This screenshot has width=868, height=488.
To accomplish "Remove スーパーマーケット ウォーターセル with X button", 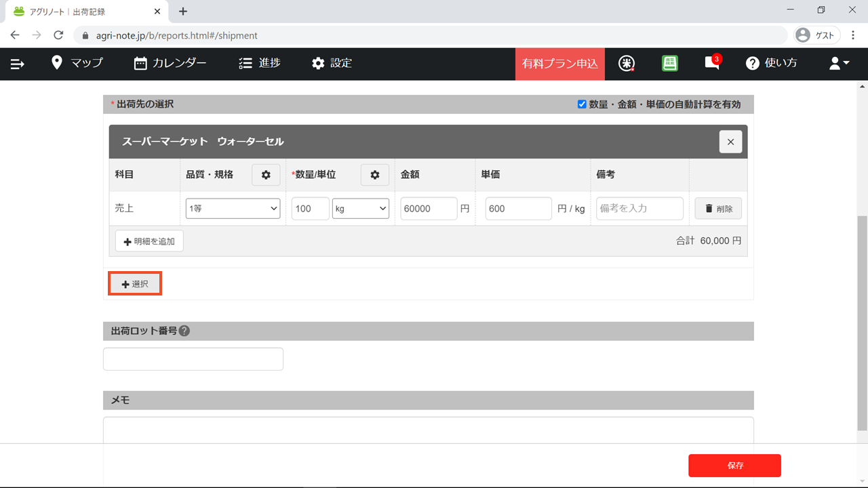I will (x=730, y=142).
